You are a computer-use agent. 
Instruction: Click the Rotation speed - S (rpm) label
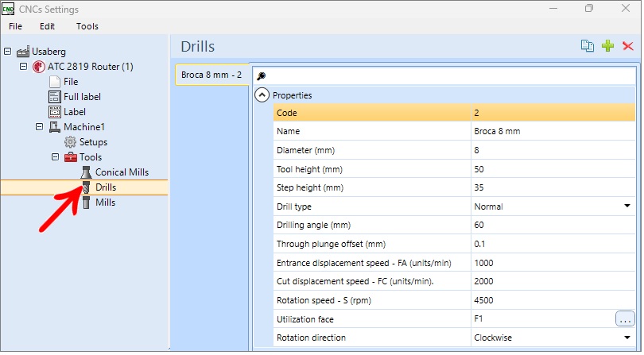click(x=324, y=300)
